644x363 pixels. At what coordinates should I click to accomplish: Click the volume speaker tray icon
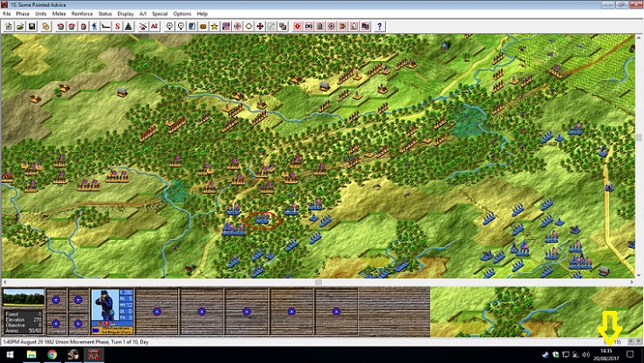point(586,355)
